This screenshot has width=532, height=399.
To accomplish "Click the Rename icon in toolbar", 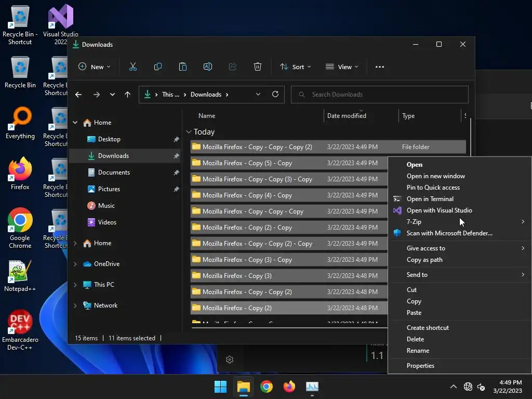I will [208, 67].
